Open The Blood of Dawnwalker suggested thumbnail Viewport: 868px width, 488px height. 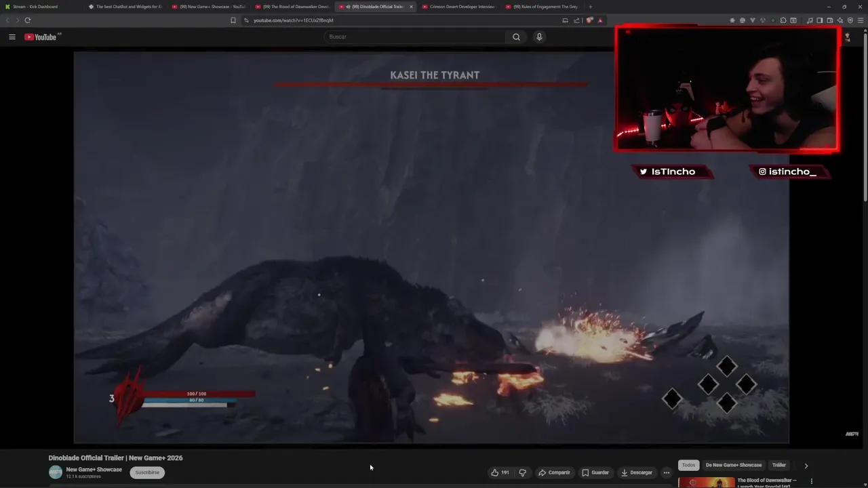pyautogui.click(x=706, y=483)
